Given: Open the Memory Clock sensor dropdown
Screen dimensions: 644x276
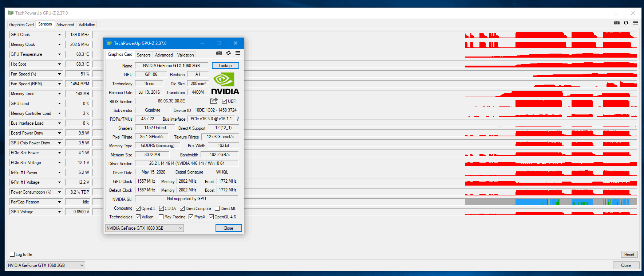Looking at the screenshot, I should 59,44.
